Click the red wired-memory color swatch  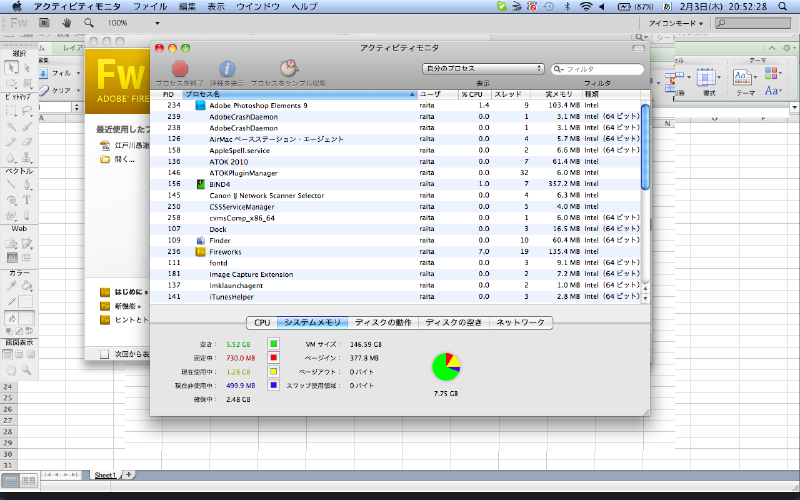[273, 358]
